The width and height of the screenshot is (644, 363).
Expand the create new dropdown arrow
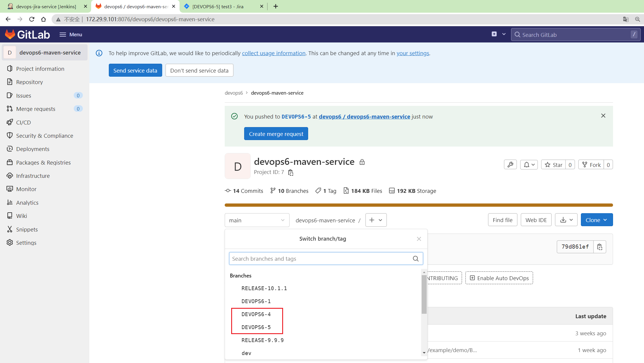pyautogui.click(x=504, y=34)
